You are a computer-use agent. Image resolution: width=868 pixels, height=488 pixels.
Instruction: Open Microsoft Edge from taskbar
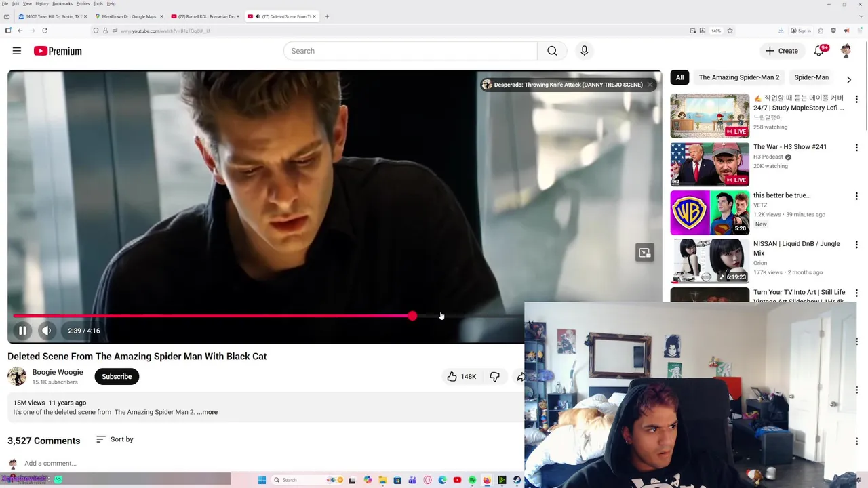click(442, 480)
